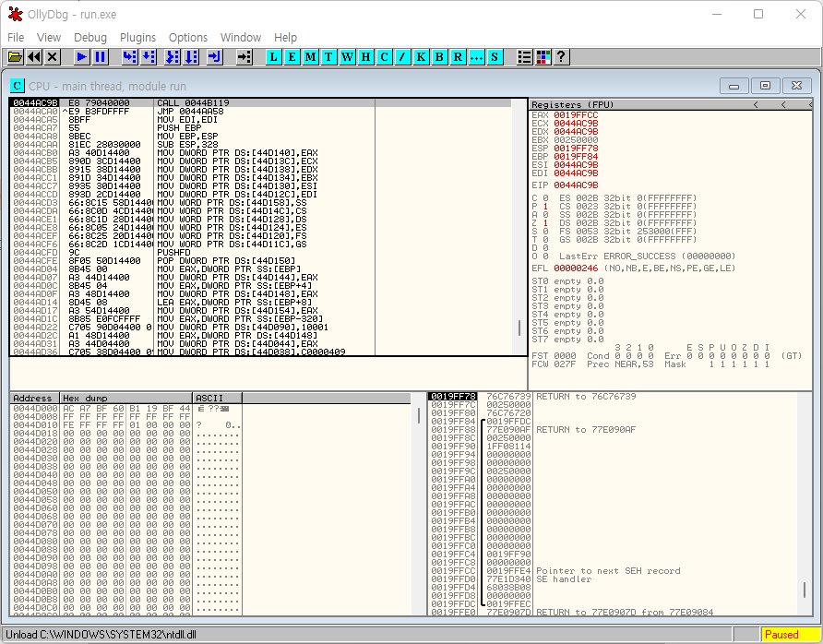
Task: Open the Plugins menu
Action: click(x=137, y=37)
